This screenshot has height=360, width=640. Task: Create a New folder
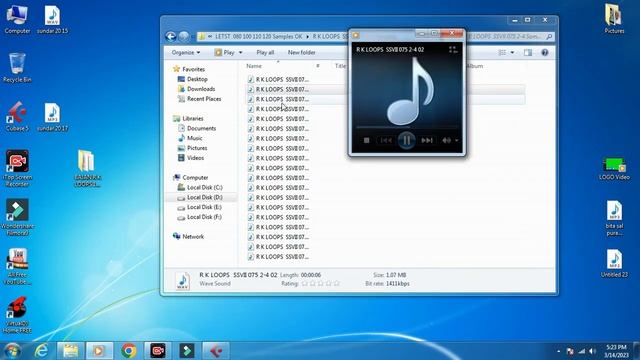(x=301, y=53)
